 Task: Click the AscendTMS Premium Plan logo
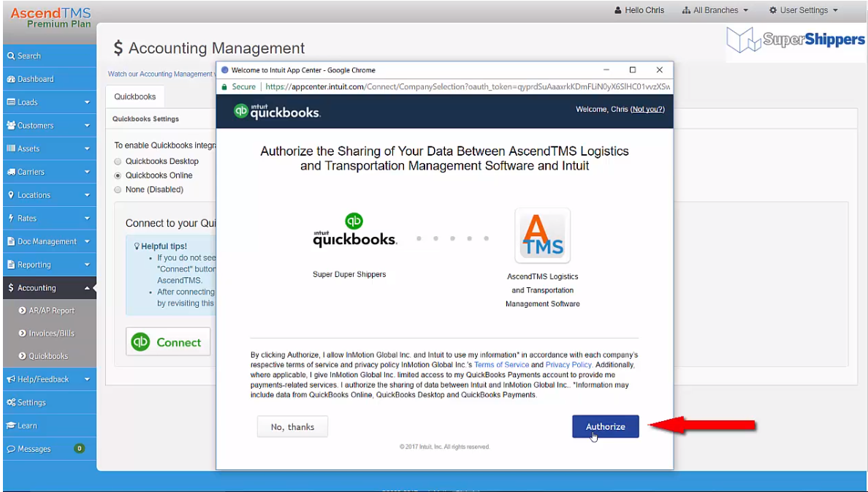pos(51,17)
